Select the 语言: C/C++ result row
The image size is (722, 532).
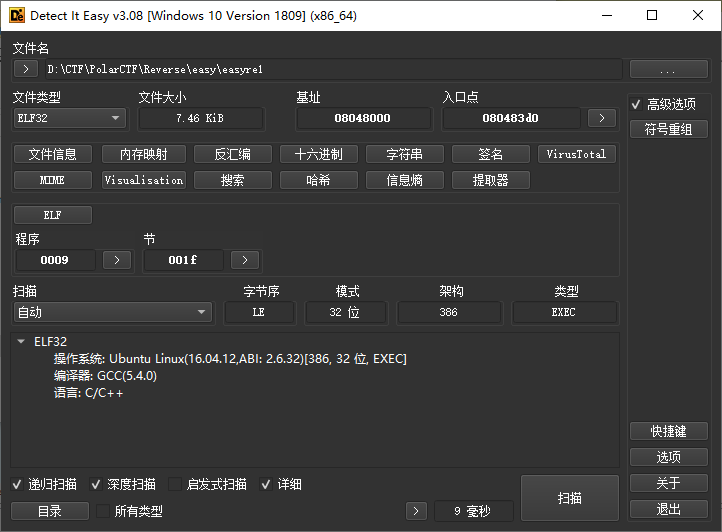pyautogui.click(x=88, y=393)
